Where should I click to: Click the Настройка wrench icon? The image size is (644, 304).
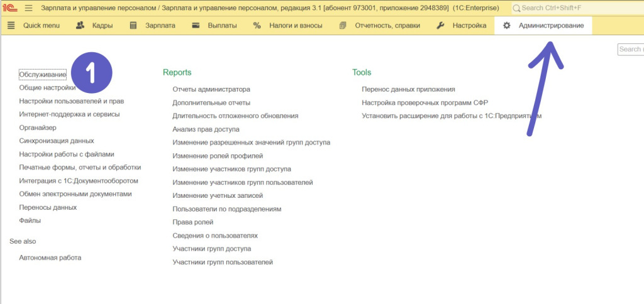(x=440, y=26)
